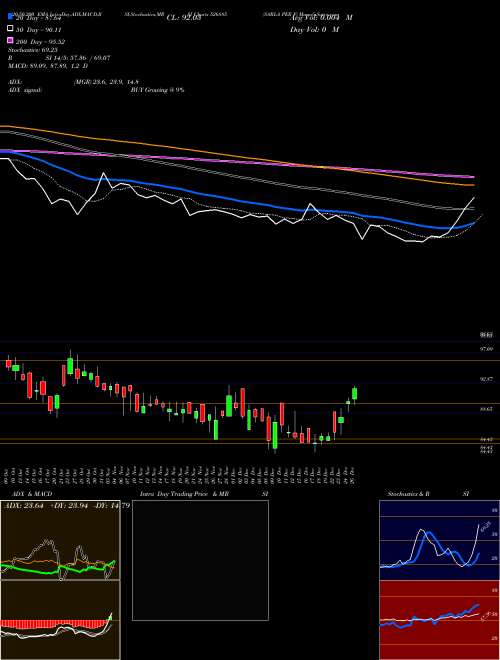500x660 pixels.
Task: Click the '50 Day - 90.11' label
Action: (39, 30)
